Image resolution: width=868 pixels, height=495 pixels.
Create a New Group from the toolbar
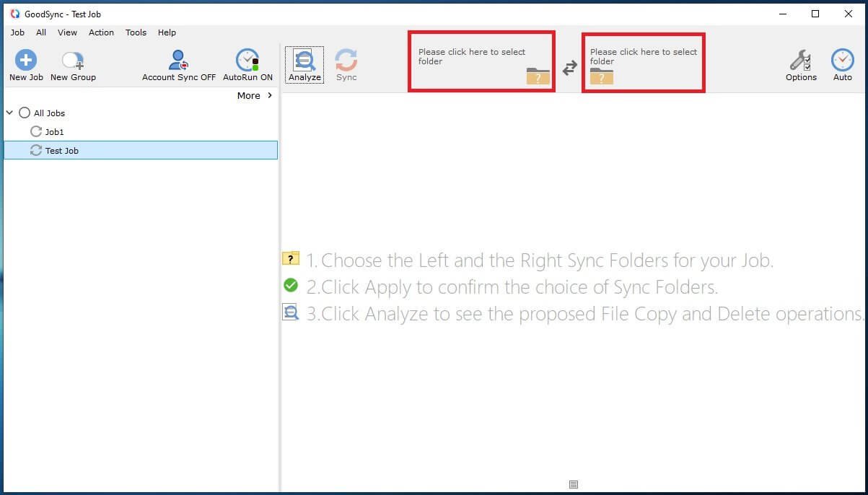pyautogui.click(x=73, y=66)
